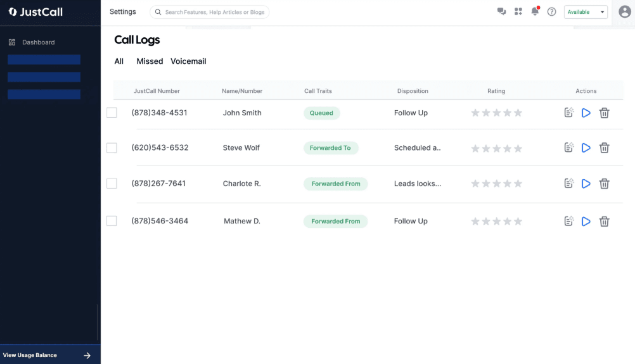Open AI notes for Mathew D. call
The height and width of the screenshot is (364, 635).
pyautogui.click(x=569, y=221)
